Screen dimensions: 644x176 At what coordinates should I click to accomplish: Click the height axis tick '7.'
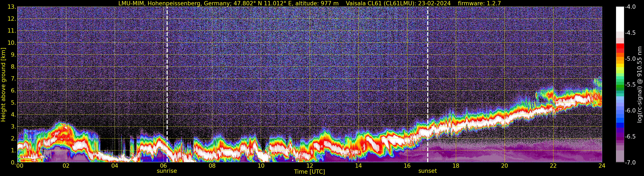pyautogui.click(x=13, y=79)
